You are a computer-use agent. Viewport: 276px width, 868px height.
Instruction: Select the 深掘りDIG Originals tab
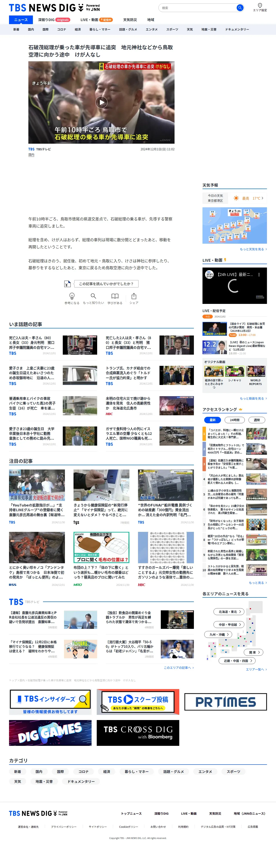(54, 20)
